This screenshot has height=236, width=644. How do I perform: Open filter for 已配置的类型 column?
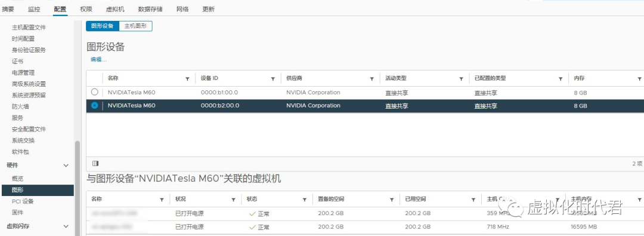(x=560, y=79)
